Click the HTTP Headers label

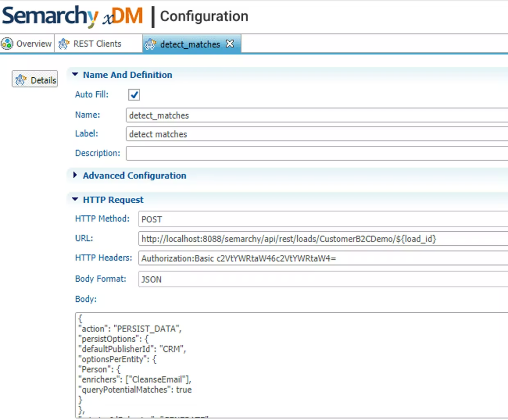point(104,257)
